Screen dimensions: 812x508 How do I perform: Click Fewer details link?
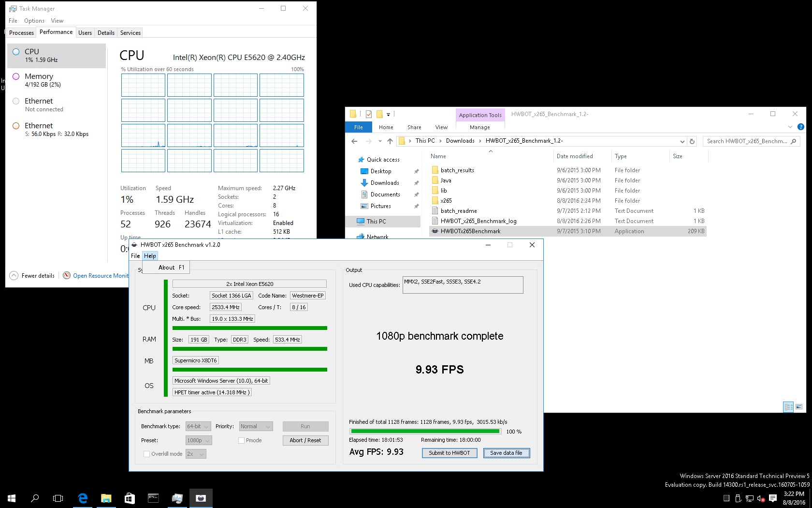click(x=38, y=276)
